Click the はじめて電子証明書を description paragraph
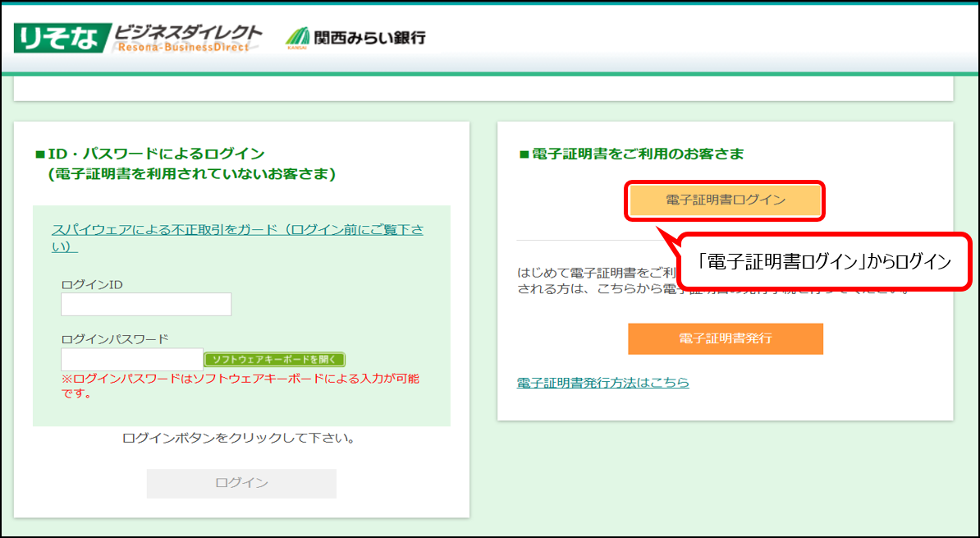This screenshot has width=980, height=538. point(591,281)
